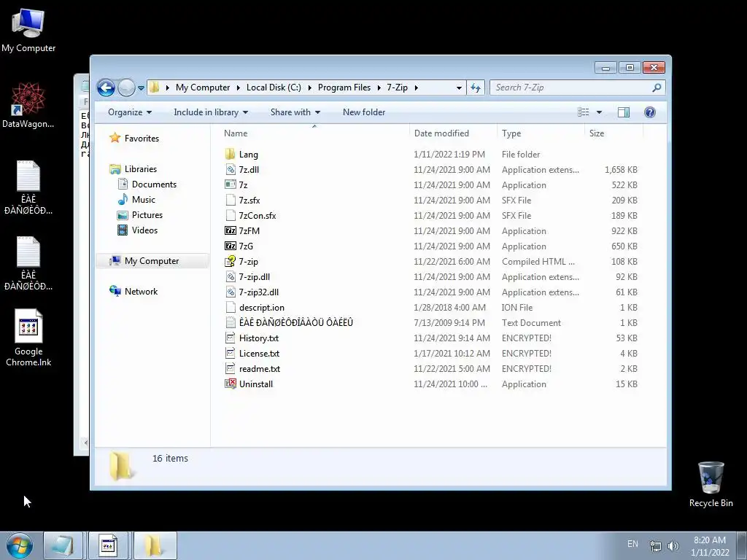
Task: Select the History.txt encrypted file icon
Action: click(230, 338)
